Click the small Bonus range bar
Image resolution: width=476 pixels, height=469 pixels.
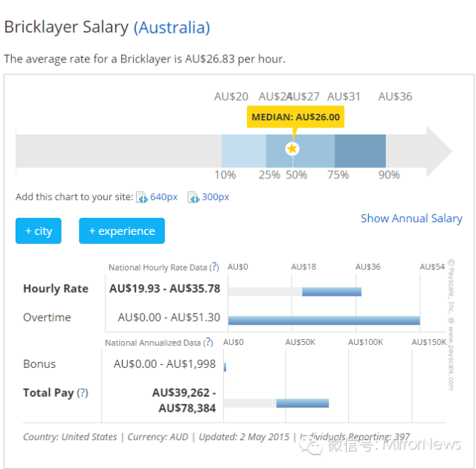click(225, 367)
